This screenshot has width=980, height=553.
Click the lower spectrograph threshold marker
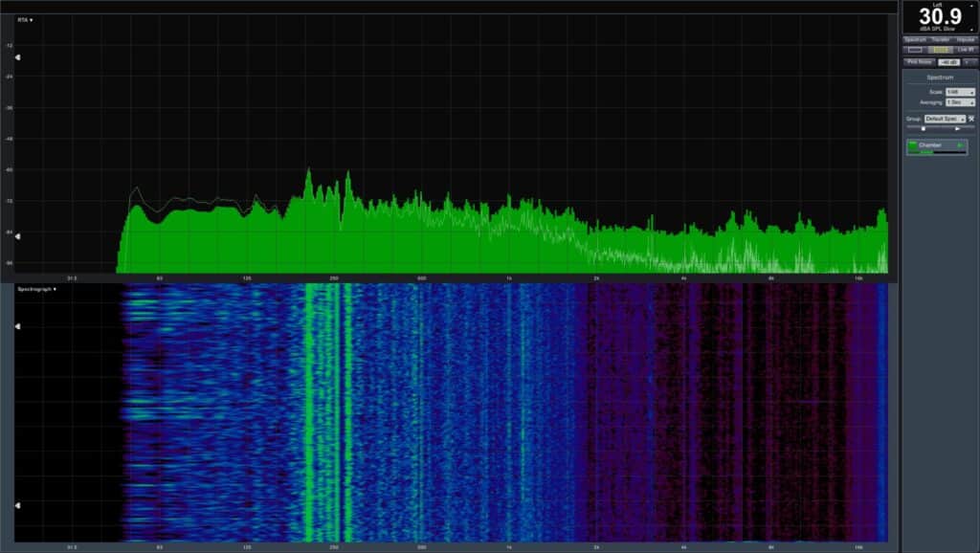point(17,505)
